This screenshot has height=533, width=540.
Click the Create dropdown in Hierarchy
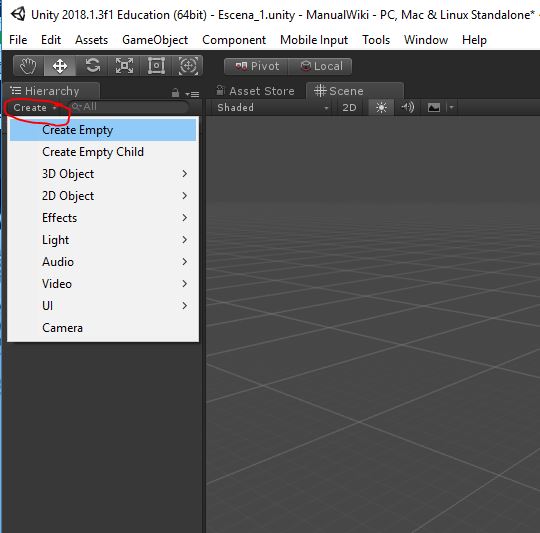click(x=34, y=108)
